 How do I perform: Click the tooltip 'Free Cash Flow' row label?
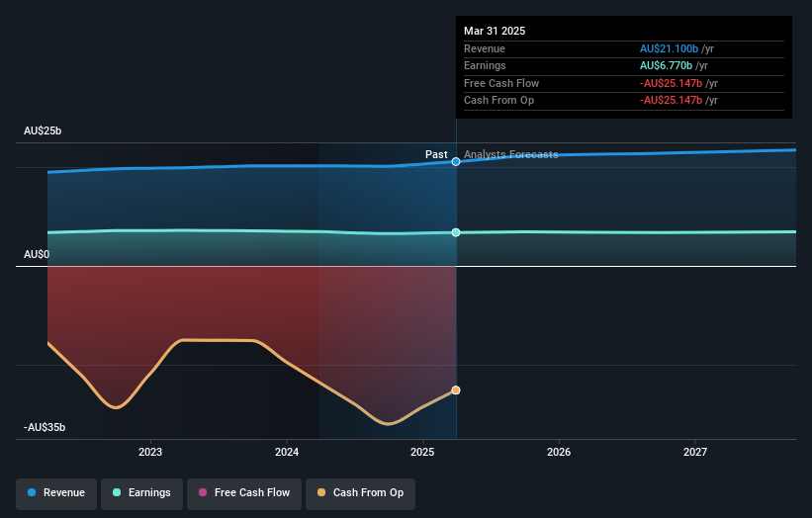click(x=501, y=83)
